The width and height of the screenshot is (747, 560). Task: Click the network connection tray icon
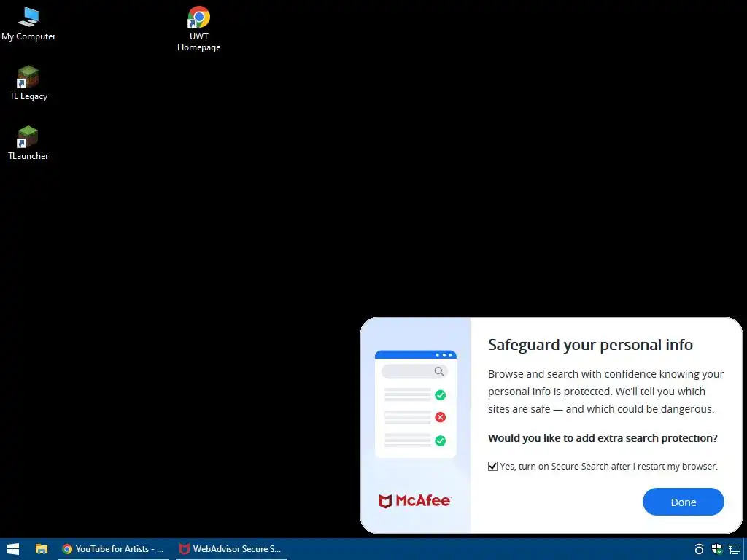[x=735, y=549]
